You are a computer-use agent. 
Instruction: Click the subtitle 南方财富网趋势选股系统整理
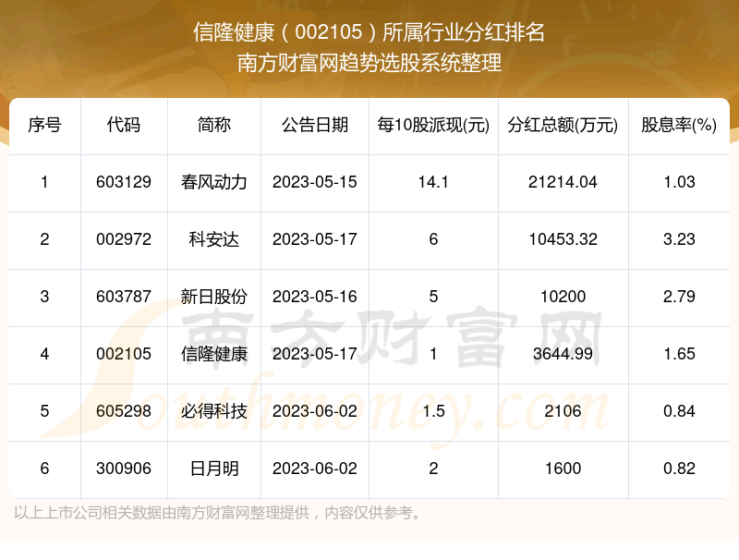pyautogui.click(x=369, y=63)
